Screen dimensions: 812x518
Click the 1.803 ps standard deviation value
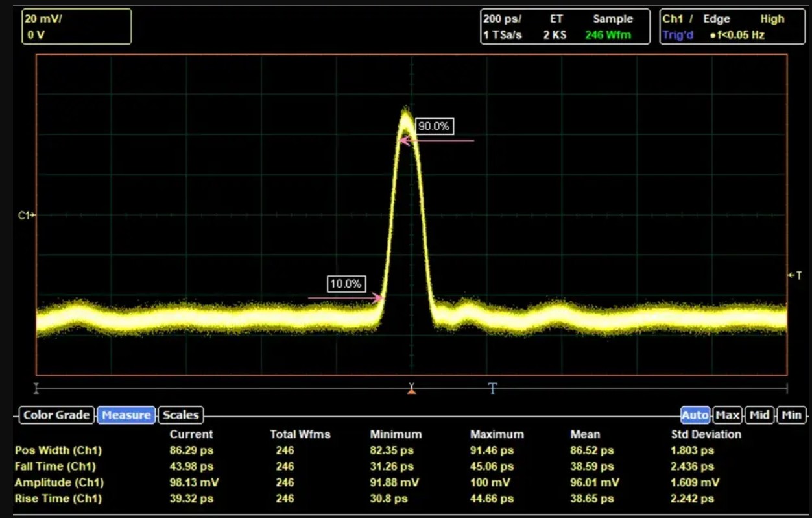point(693,450)
